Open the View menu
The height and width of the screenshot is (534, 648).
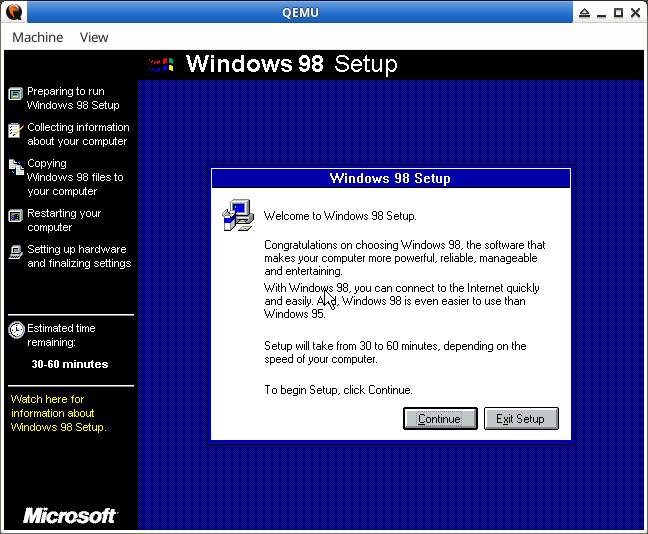(x=94, y=37)
